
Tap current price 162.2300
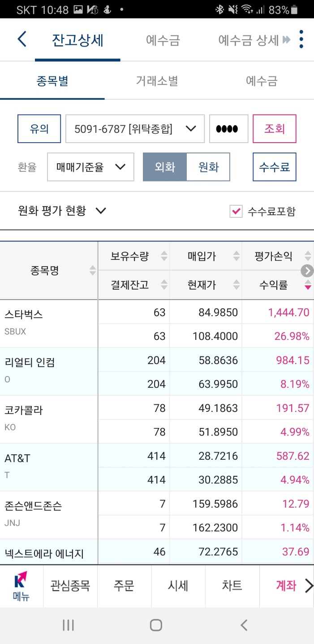pos(215,527)
